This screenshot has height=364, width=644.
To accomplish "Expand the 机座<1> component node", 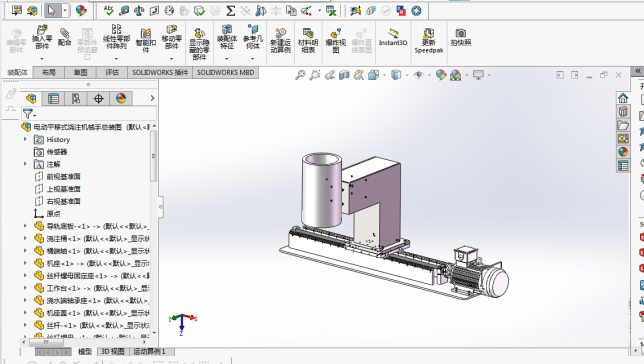I will (25, 263).
